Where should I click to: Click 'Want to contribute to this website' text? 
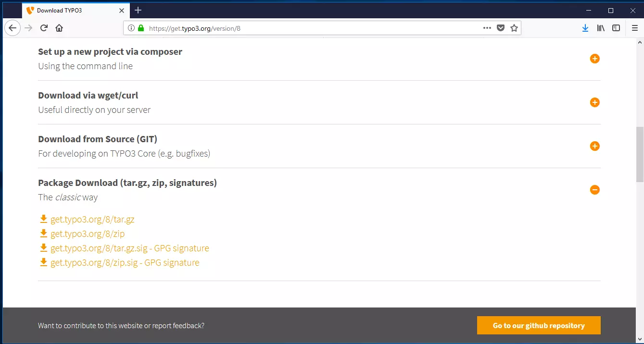tap(121, 325)
